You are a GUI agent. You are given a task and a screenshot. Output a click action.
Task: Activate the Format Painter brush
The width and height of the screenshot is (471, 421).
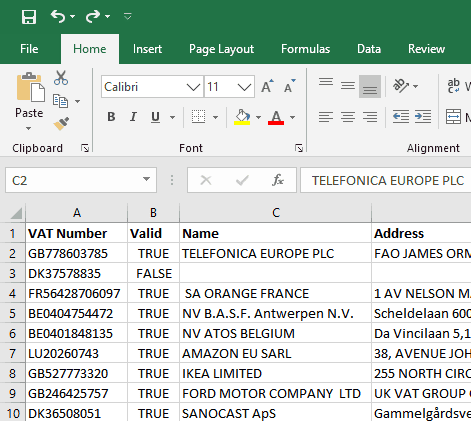tap(61, 124)
